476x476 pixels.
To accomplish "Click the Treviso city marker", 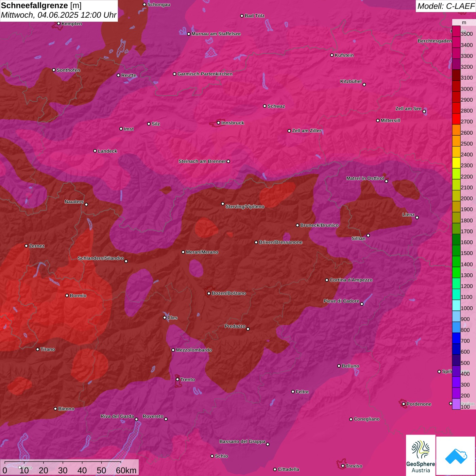I will (343, 466).
